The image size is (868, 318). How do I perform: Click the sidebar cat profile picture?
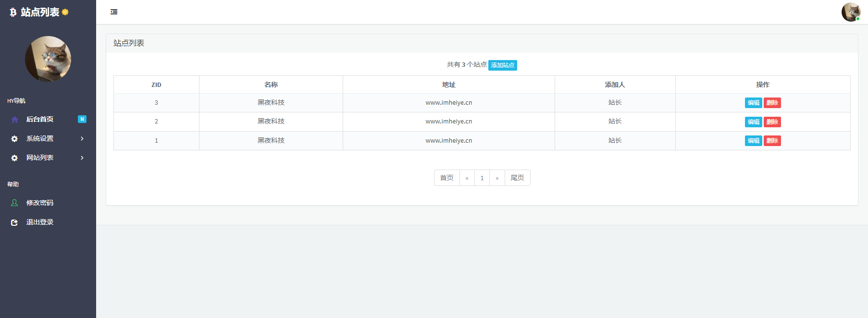click(48, 59)
